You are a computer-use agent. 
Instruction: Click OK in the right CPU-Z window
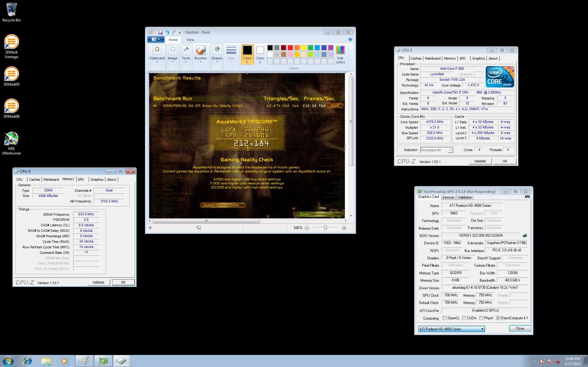[505, 161]
